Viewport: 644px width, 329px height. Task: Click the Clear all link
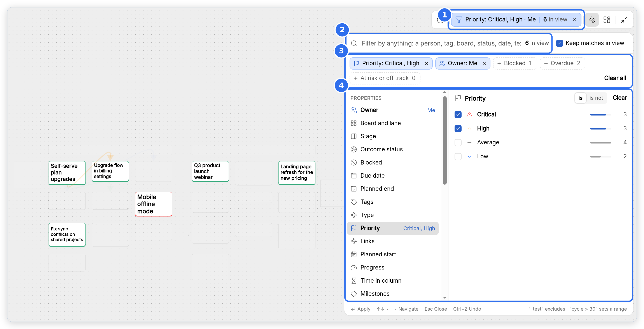point(615,78)
